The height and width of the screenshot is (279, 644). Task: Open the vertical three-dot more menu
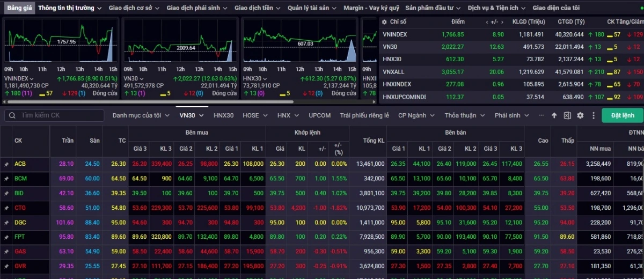[x=594, y=115]
